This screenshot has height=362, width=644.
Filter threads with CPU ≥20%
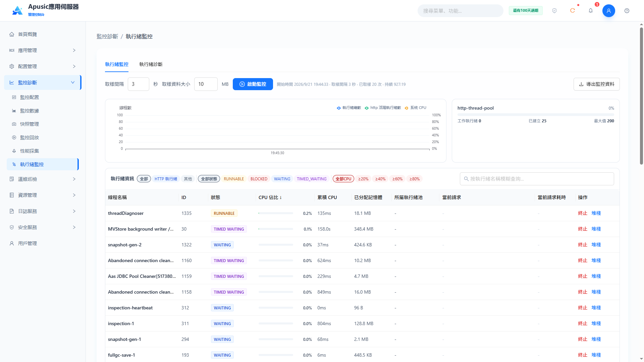point(363,179)
